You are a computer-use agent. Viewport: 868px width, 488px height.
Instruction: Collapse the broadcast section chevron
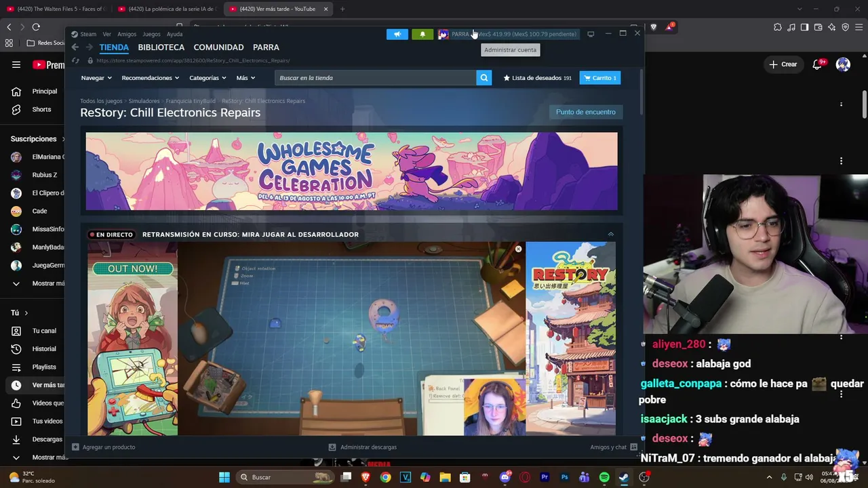click(x=611, y=235)
